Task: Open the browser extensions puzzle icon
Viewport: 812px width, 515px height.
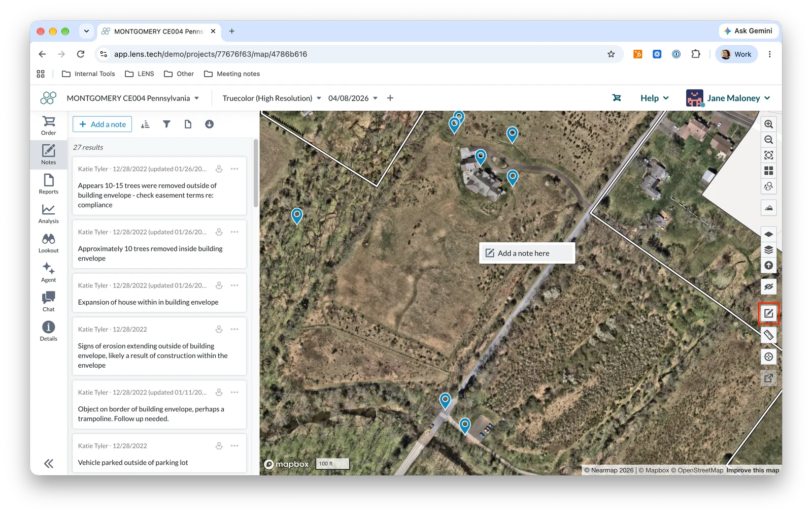Action: tap(696, 54)
